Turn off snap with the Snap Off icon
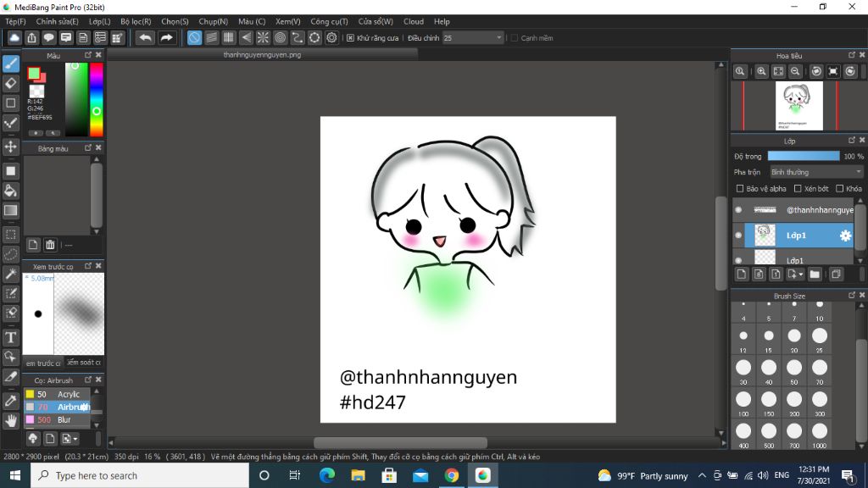 coord(194,37)
